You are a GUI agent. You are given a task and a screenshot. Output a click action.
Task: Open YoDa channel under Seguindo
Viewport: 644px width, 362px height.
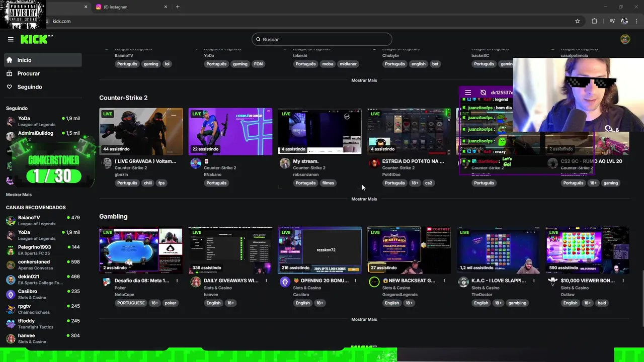[43, 121]
